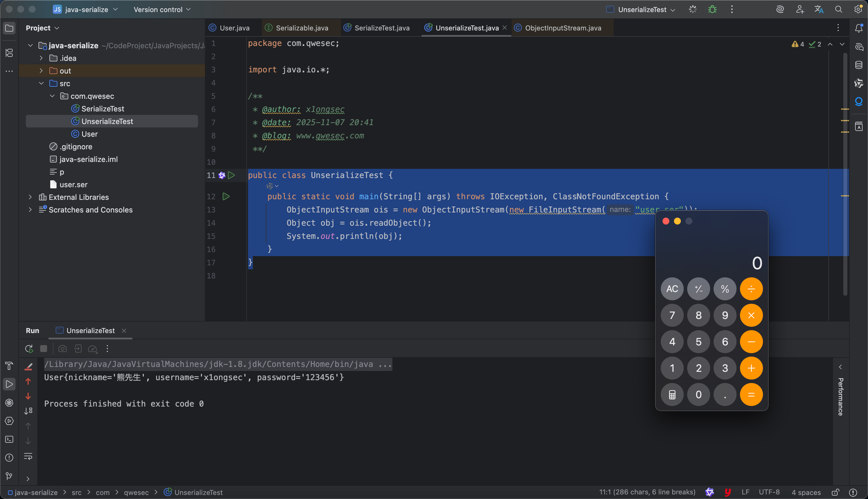Toggle the Project tool window folder icon
Screen dimensions: 868x499
click(x=9, y=28)
